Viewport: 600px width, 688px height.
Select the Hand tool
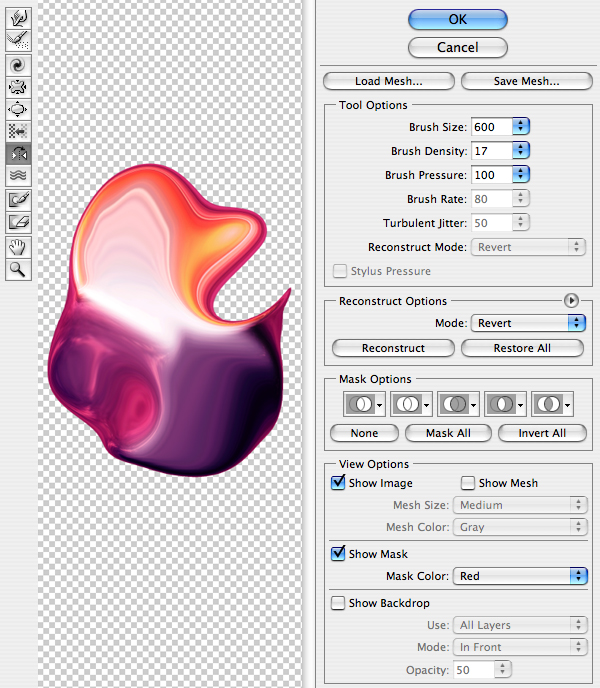(x=18, y=247)
